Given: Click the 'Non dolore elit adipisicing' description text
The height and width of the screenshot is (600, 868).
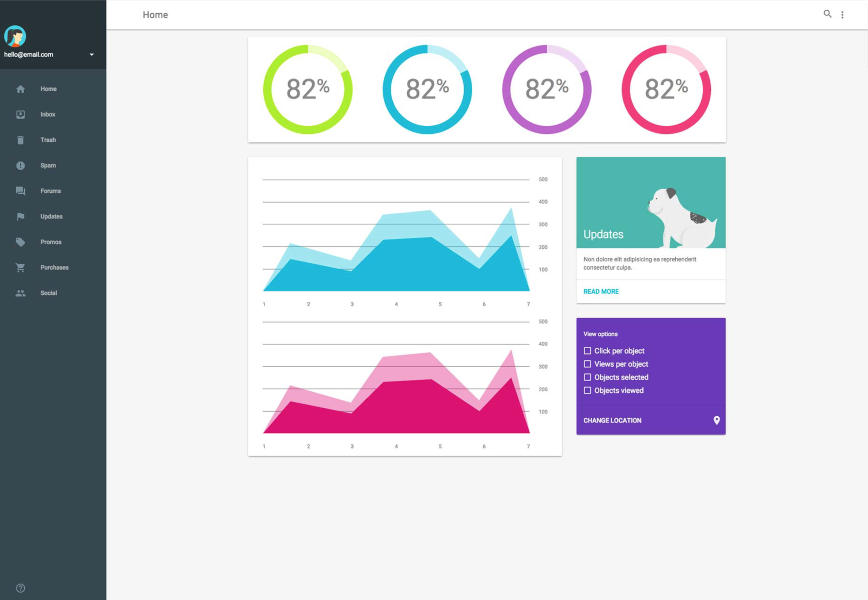Looking at the screenshot, I should (x=640, y=264).
